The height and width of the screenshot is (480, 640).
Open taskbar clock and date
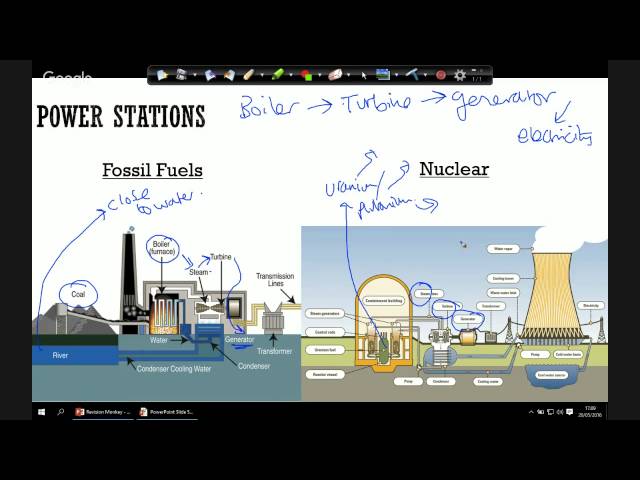pyautogui.click(x=590, y=411)
